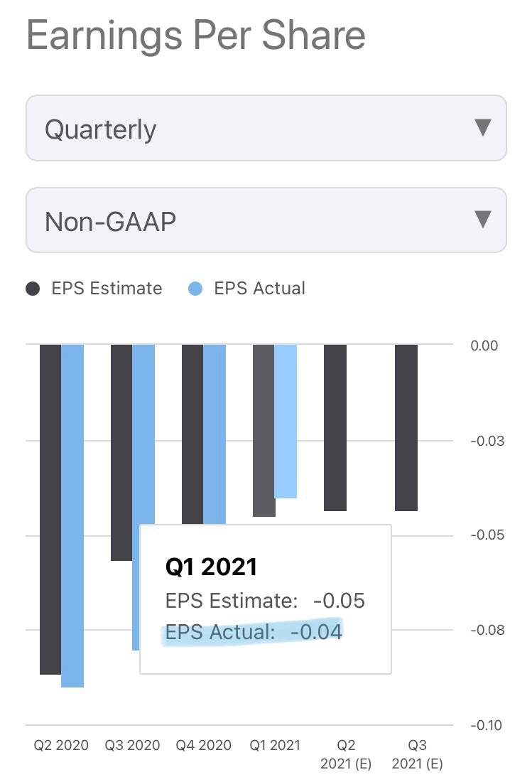The image size is (532, 782).
Task: Click the Q3 2021 (E) axis label
Action: [x=417, y=754]
